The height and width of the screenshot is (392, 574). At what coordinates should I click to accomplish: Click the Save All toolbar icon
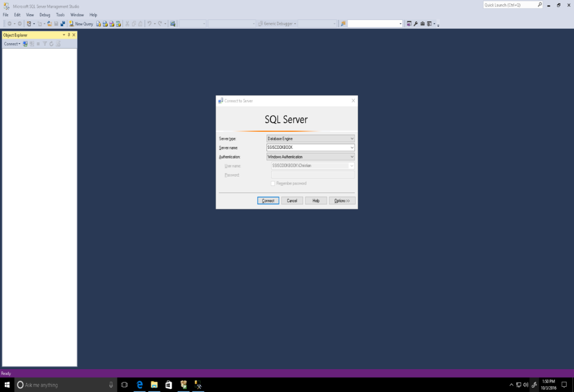click(63, 24)
